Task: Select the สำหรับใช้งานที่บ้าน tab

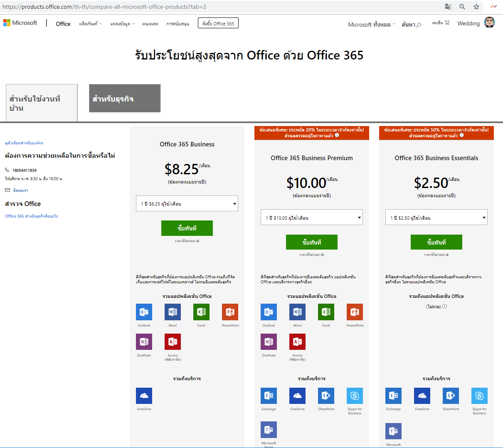Action: click(x=42, y=103)
